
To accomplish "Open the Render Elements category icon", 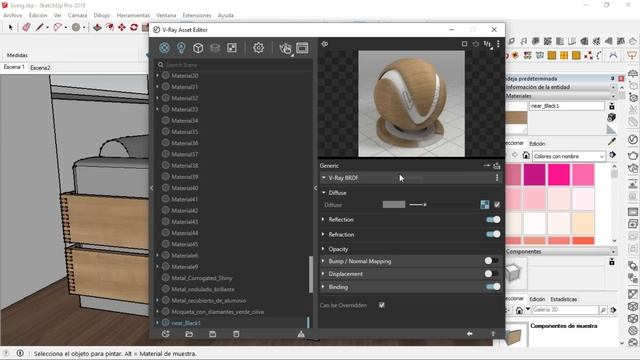I will click(215, 48).
